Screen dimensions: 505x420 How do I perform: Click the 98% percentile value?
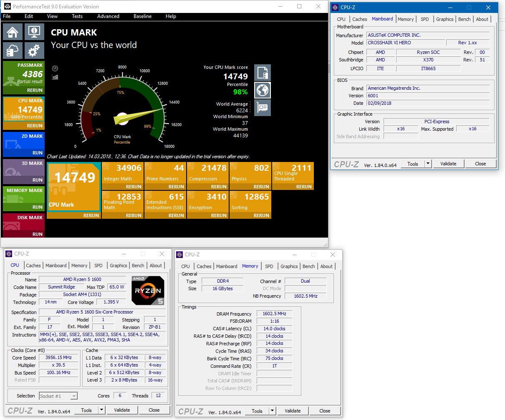pyautogui.click(x=240, y=92)
